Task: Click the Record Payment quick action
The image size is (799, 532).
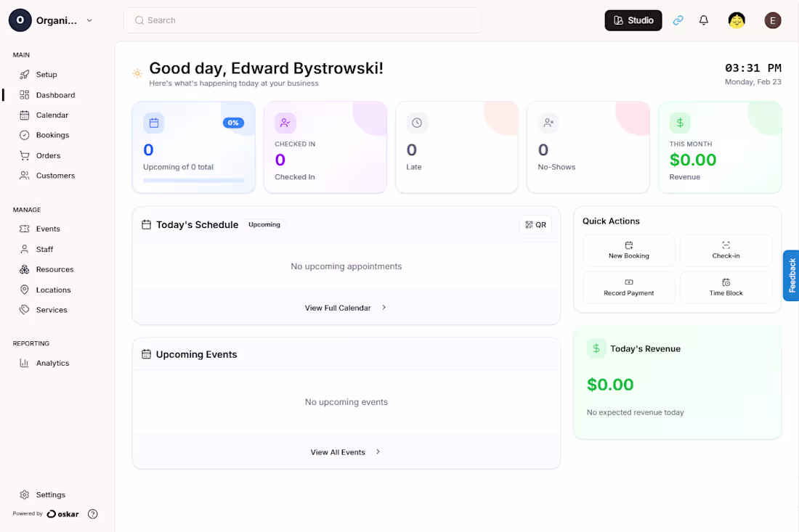Action: coord(629,287)
